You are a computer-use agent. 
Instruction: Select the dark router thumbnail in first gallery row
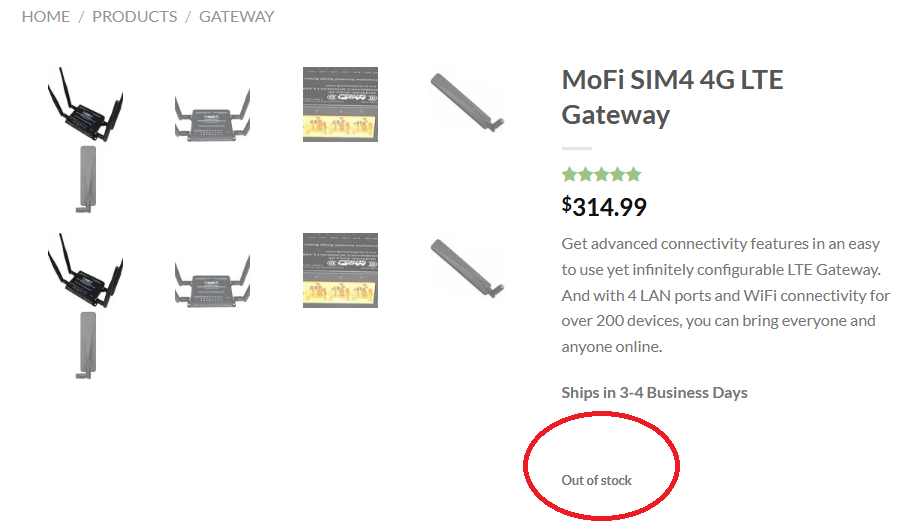[x=85, y=104]
